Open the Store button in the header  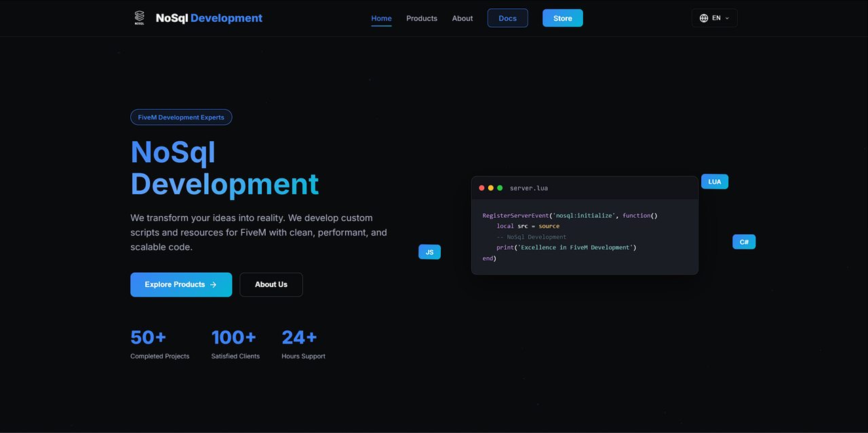[x=563, y=18]
